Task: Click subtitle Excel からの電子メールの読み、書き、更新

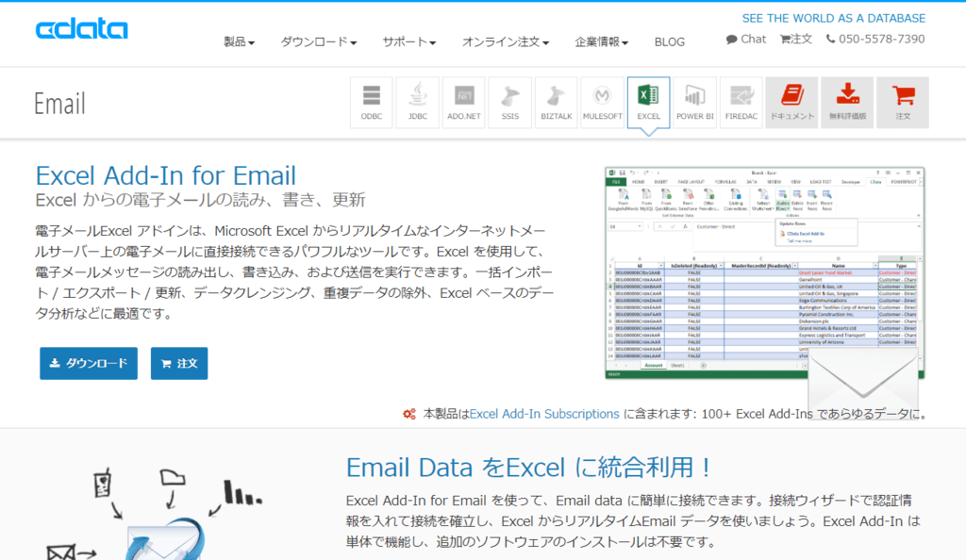Action: click(x=201, y=200)
